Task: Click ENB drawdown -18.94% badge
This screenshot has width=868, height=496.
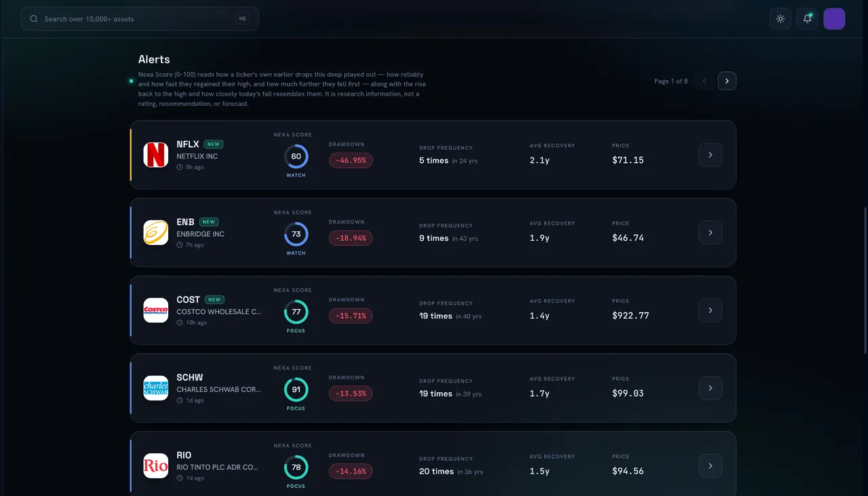Action: 351,238
